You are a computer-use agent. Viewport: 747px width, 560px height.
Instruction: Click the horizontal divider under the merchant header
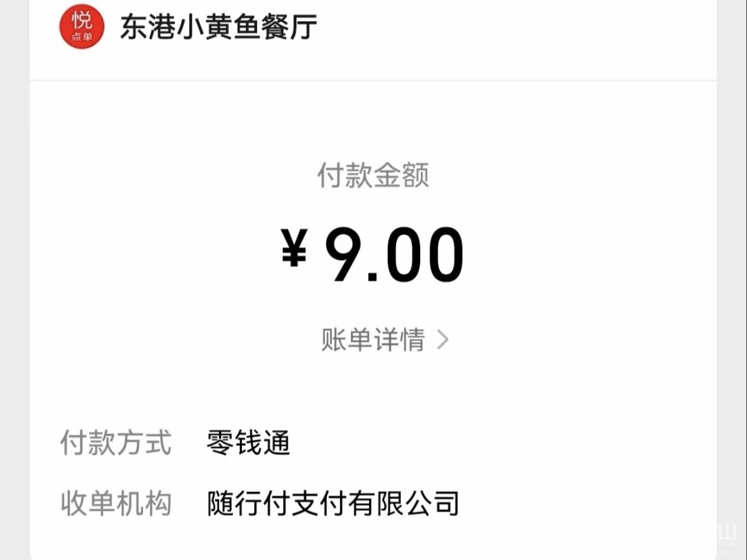[373, 80]
